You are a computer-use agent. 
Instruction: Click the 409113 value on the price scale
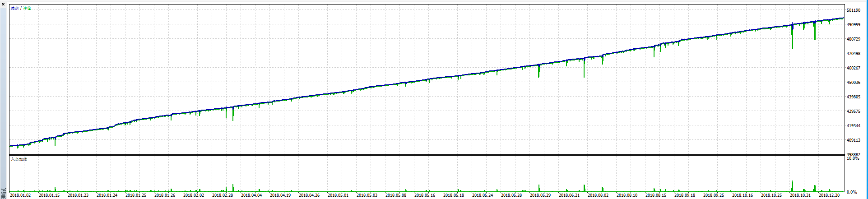coord(853,140)
